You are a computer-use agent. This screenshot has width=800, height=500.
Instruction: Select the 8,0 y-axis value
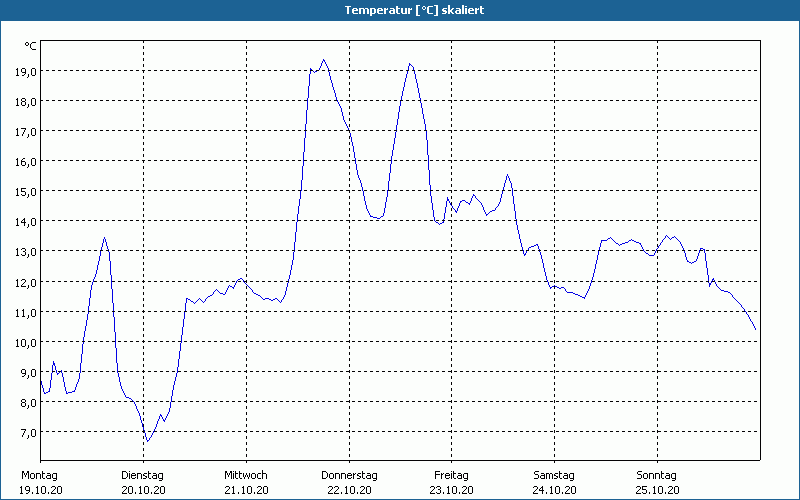pyautogui.click(x=29, y=403)
